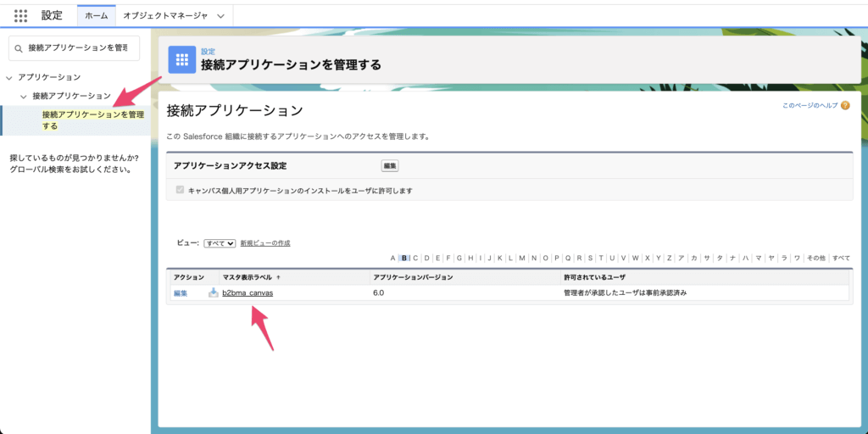Filter list by kana ハ
The height and width of the screenshot is (434, 868).
pyautogui.click(x=746, y=258)
